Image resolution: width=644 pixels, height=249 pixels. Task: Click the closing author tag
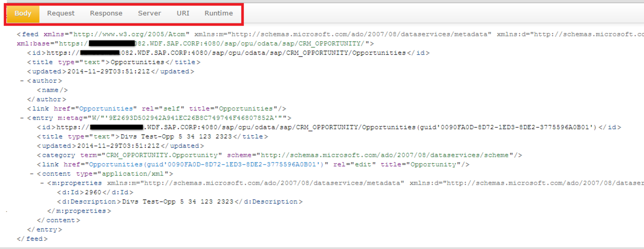[46, 99]
